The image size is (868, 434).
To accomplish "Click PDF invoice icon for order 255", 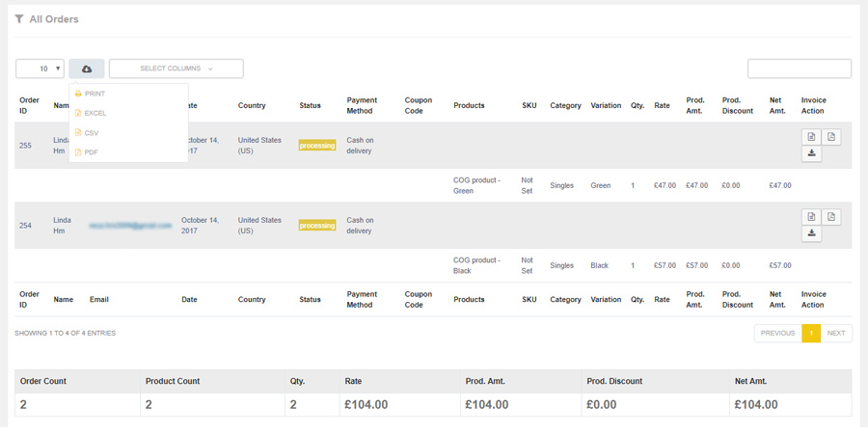I will 831,137.
